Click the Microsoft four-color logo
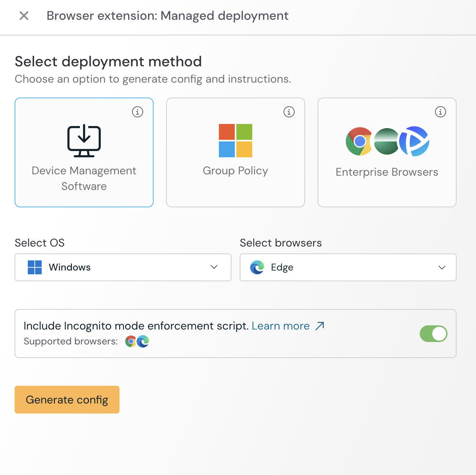 pos(236,141)
